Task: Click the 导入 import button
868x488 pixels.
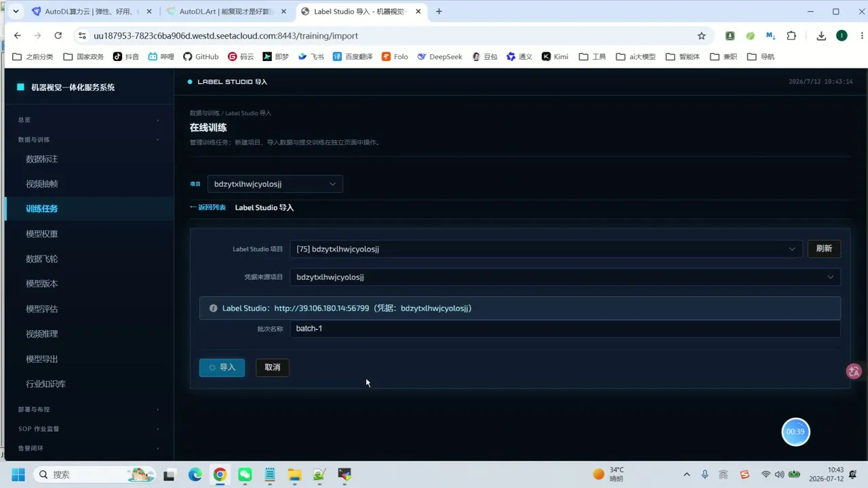Action: tap(222, 367)
